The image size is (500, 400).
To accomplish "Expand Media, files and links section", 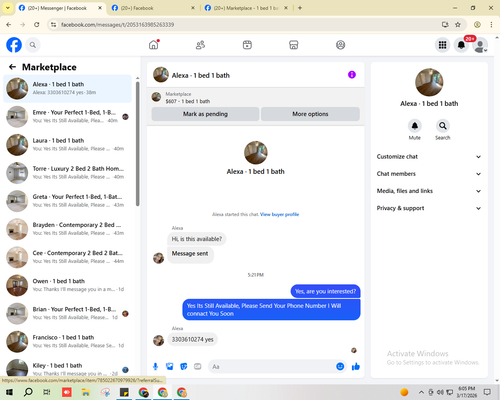I will (429, 191).
